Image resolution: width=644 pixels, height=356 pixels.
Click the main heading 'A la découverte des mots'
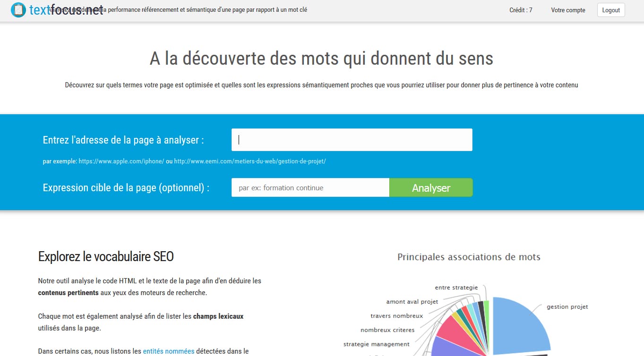point(321,59)
